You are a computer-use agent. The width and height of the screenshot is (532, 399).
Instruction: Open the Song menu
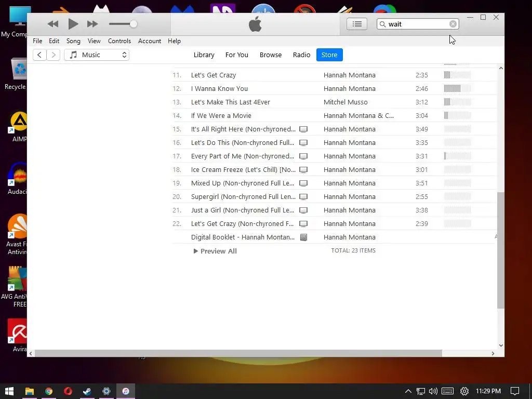coord(73,41)
